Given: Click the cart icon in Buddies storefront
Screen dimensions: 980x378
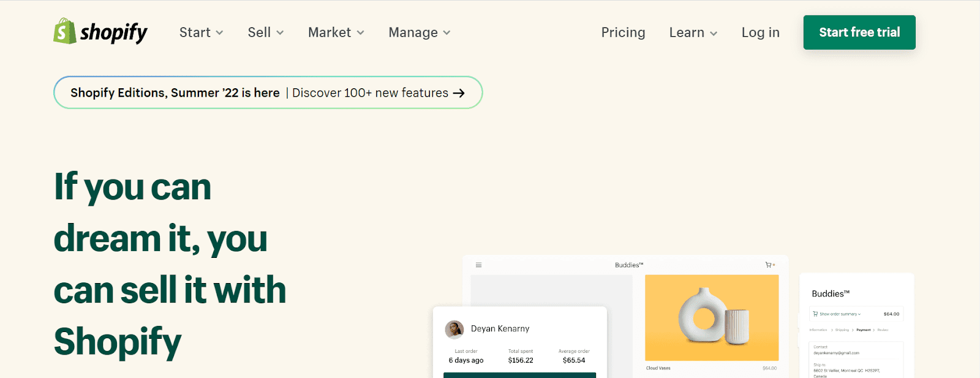Looking at the screenshot, I should pyautogui.click(x=769, y=265).
